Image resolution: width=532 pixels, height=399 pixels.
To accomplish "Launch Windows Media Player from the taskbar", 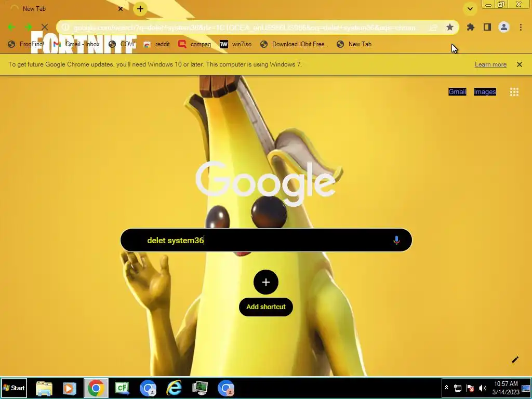I will (69, 388).
